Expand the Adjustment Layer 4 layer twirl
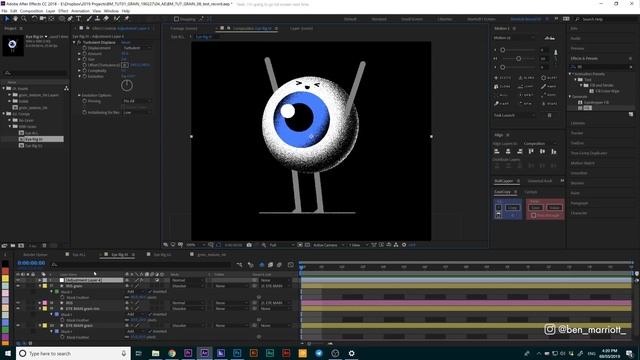This screenshot has height=360, width=640. click(40, 280)
